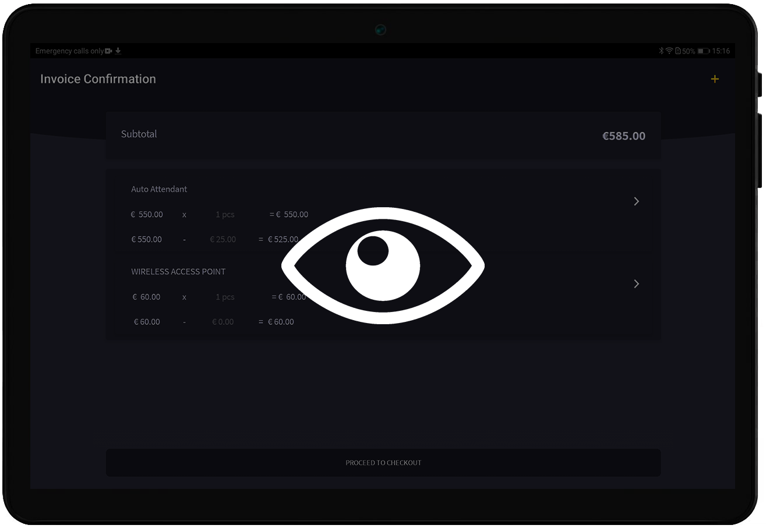Click the €25.00 discount on Auto Attendant
The height and width of the screenshot is (532, 766).
223,239
